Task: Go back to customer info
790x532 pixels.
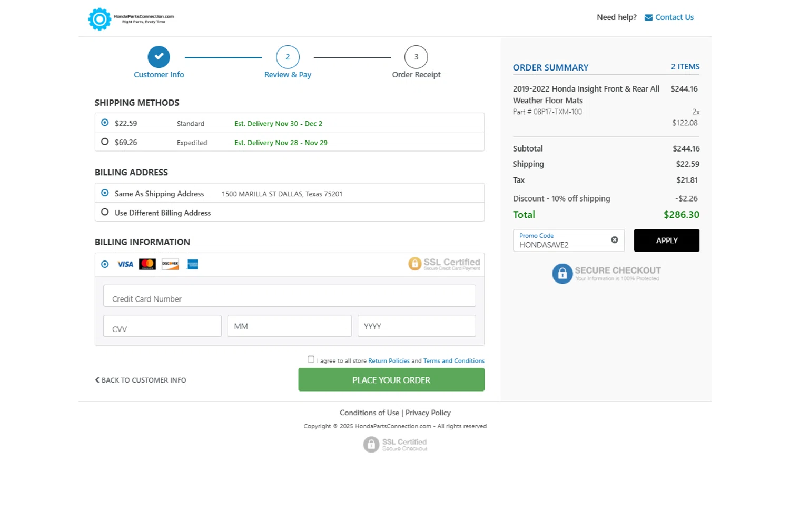Action: click(141, 380)
